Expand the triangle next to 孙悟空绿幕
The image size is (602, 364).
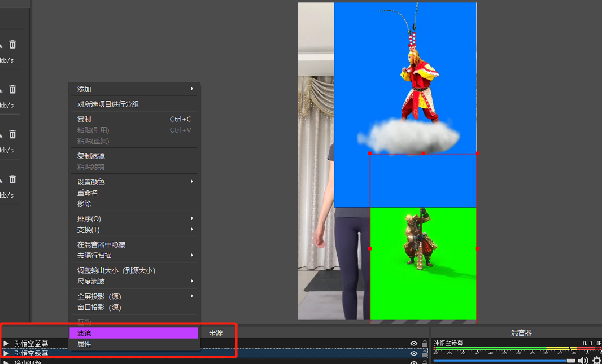click(6, 353)
